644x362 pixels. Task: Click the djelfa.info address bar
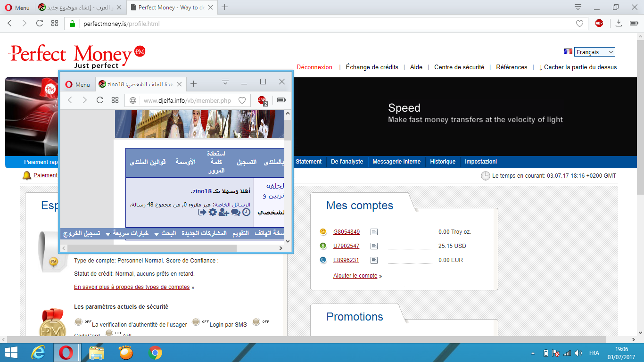tap(188, 100)
